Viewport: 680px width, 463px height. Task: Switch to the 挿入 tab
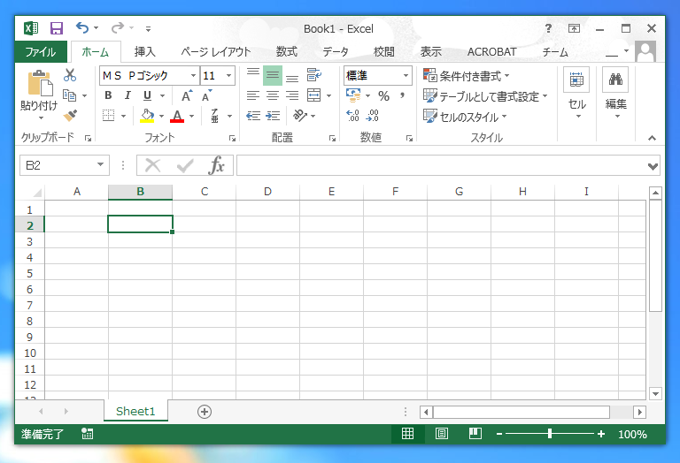point(145,52)
